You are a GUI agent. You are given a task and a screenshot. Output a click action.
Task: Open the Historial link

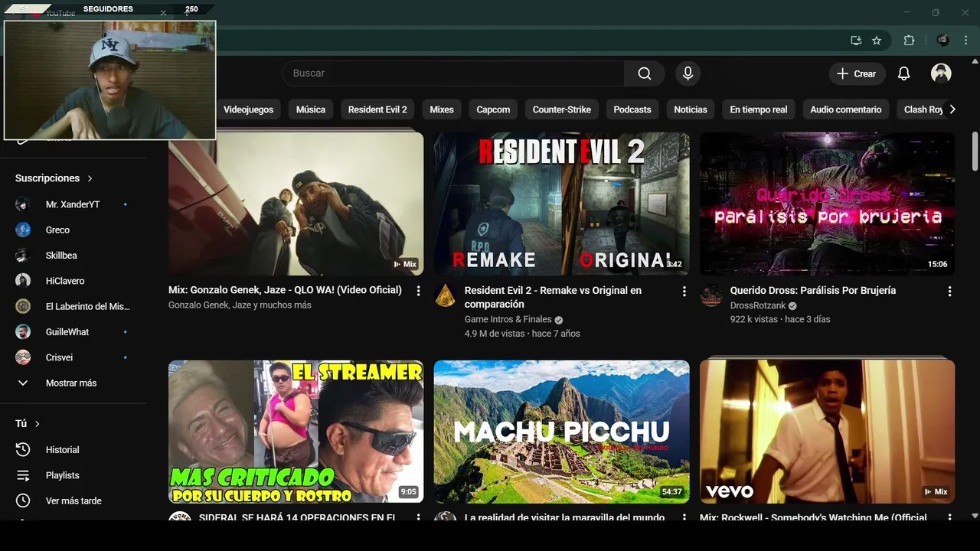pyautogui.click(x=62, y=450)
